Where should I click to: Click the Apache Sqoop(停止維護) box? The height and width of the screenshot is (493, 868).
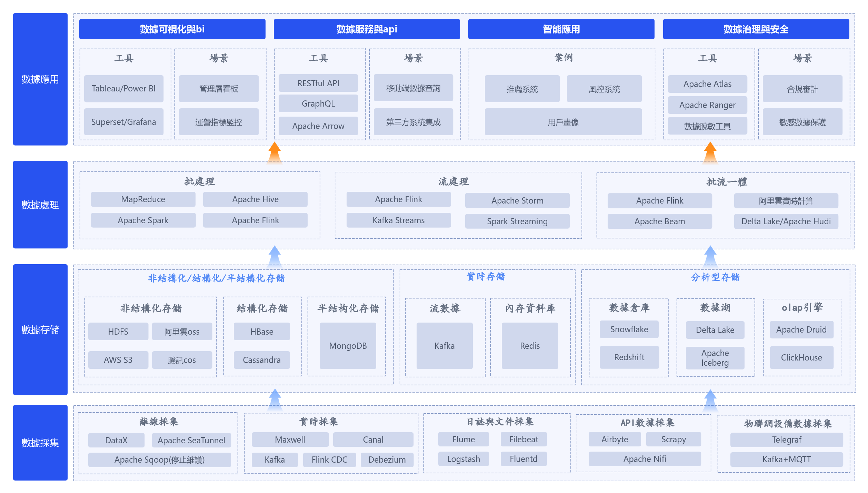(x=159, y=460)
